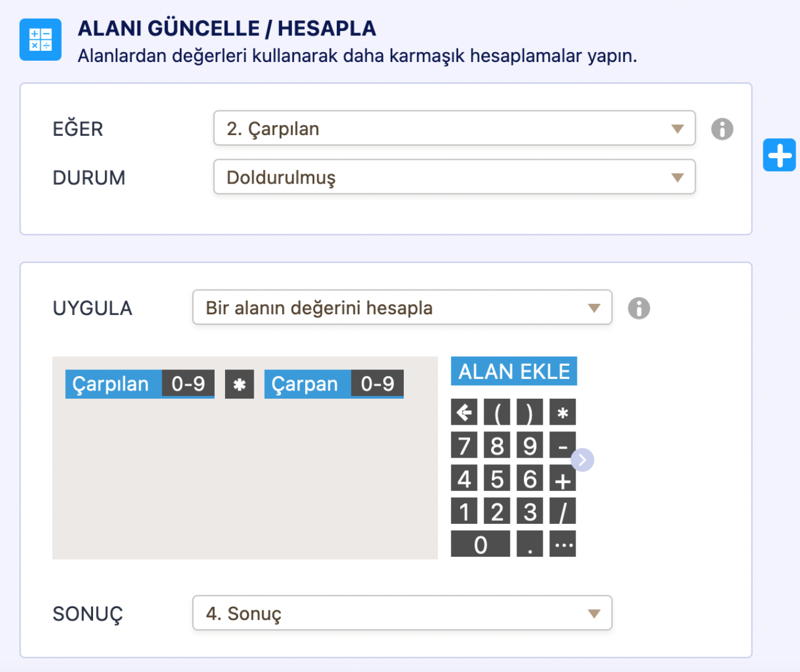Click the blue plus add-condition icon
The image size is (800, 672).
[x=779, y=155]
